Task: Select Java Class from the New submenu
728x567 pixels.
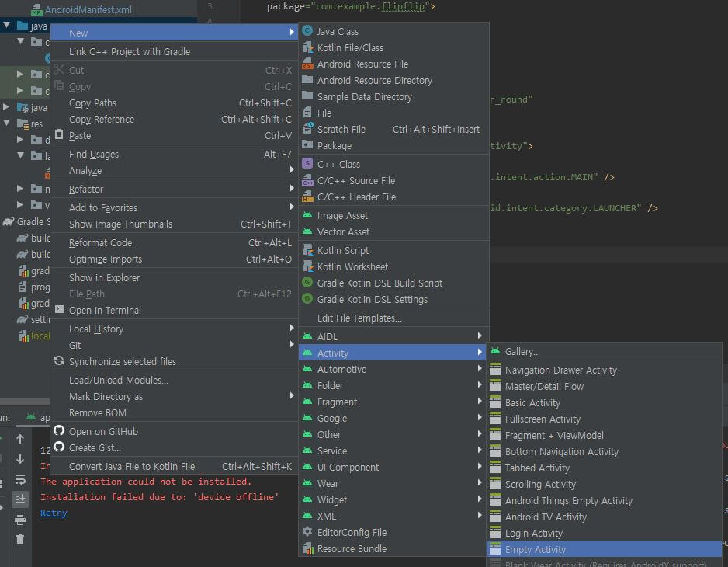Action: pos(393,32)
